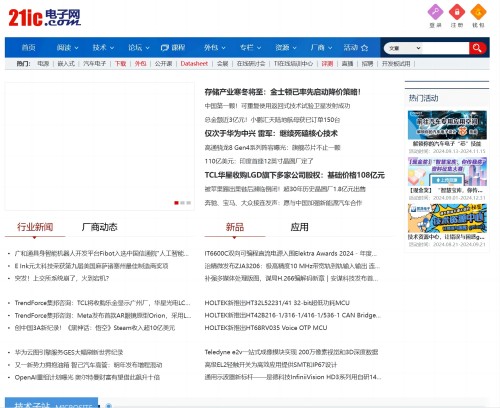Open 技术资源中心 activity banner thumbnail
Screen dimensions: 500x408
tap(447, 218)
